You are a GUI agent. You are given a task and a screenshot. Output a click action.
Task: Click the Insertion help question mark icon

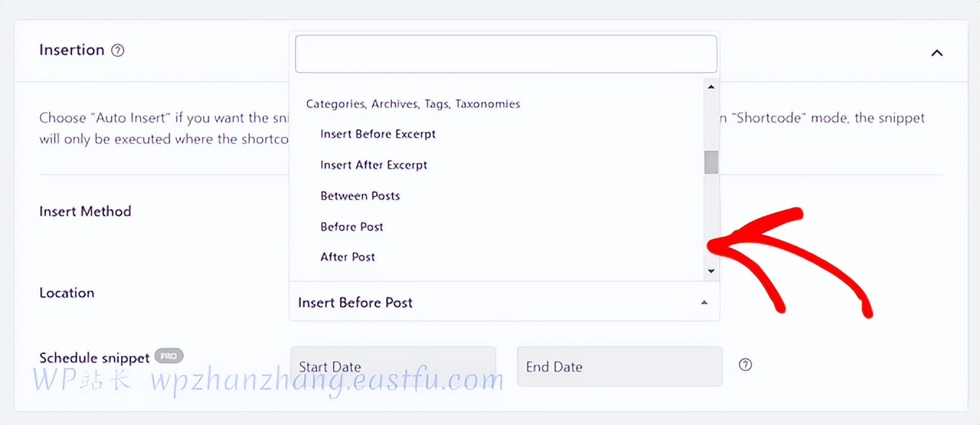pyautogui.click(x=118, y=50)
